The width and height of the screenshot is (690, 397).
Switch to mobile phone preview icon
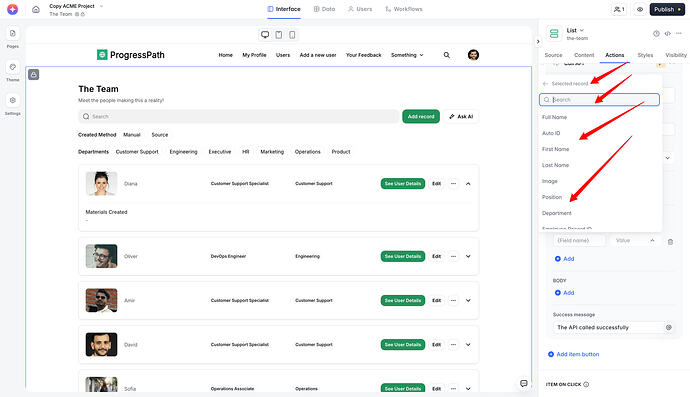292,35
